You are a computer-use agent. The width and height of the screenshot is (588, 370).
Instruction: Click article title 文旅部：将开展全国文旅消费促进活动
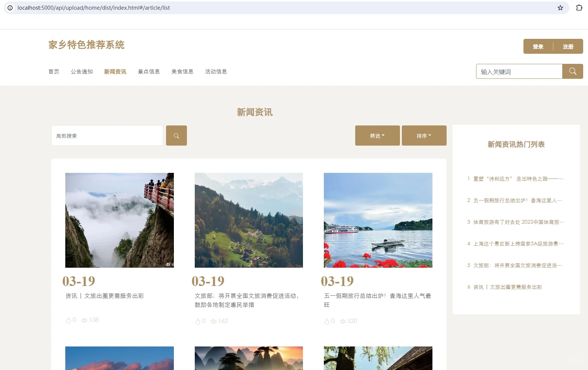pos(247,300)
